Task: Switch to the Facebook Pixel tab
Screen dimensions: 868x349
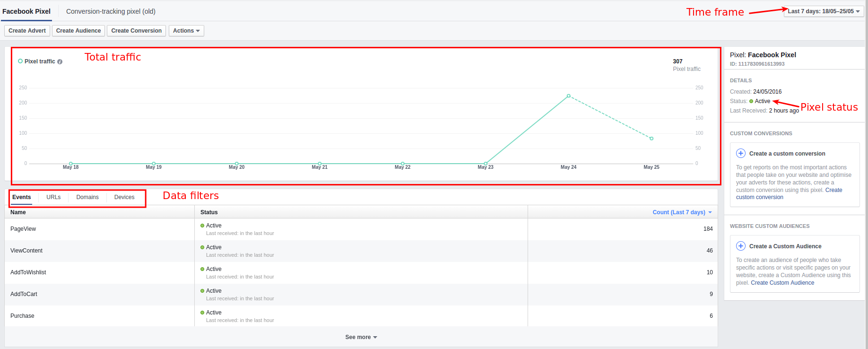Action: click(26, 11)
